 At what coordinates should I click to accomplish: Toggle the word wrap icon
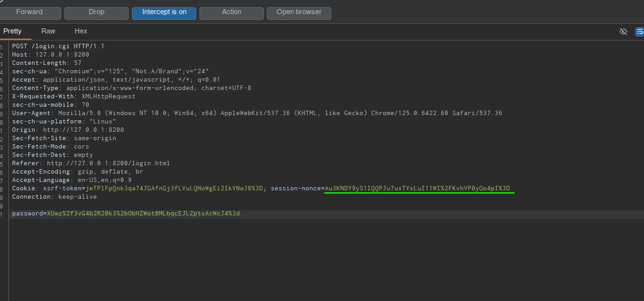[x=639, y=32]
